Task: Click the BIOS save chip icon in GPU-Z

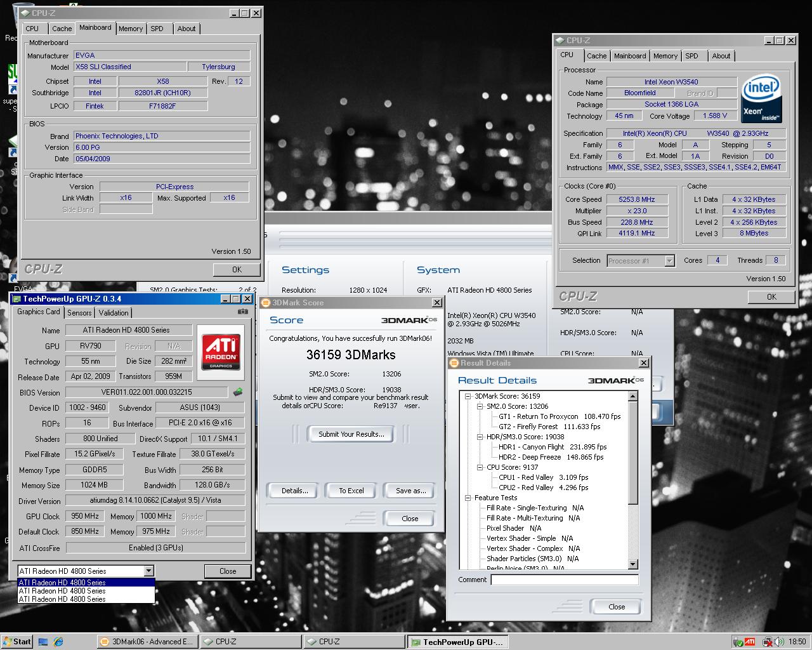Action: [x=238, y=392]
